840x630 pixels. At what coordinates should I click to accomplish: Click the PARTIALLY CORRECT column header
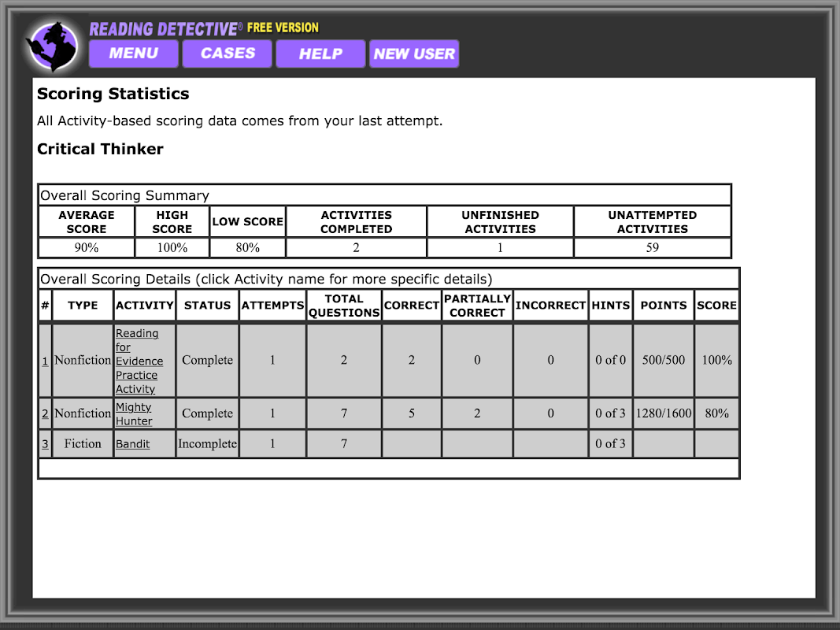coord(477,306)
